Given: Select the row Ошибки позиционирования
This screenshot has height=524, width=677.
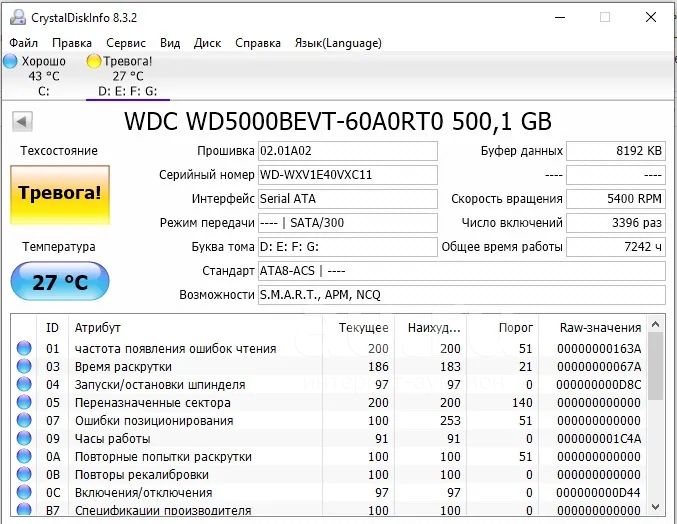Looking at the screenshot, I should (x=329, y=420).
